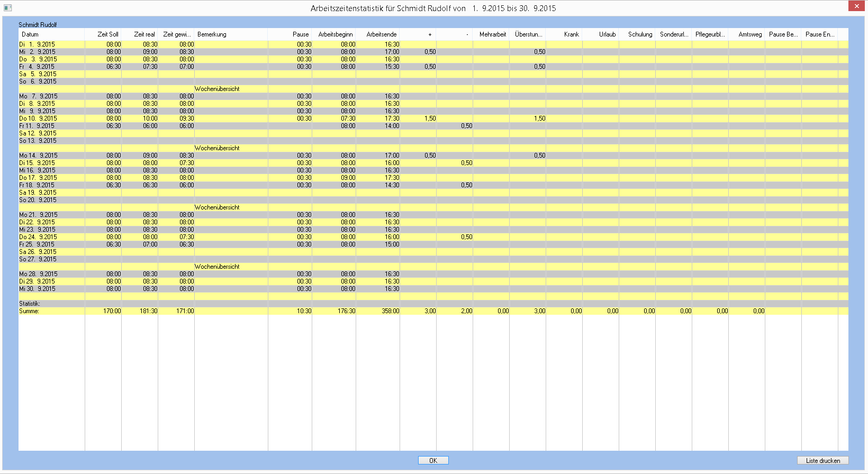The image size is (868, 474).
Task: Open the window system menu icon
Action: tap(7, 8)
